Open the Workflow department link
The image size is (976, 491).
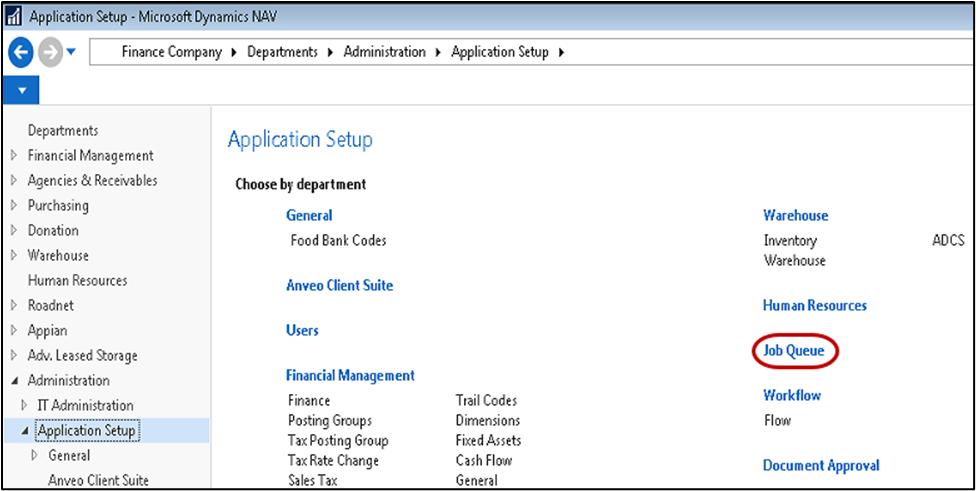pyautogui.click(x=792, y=396)
